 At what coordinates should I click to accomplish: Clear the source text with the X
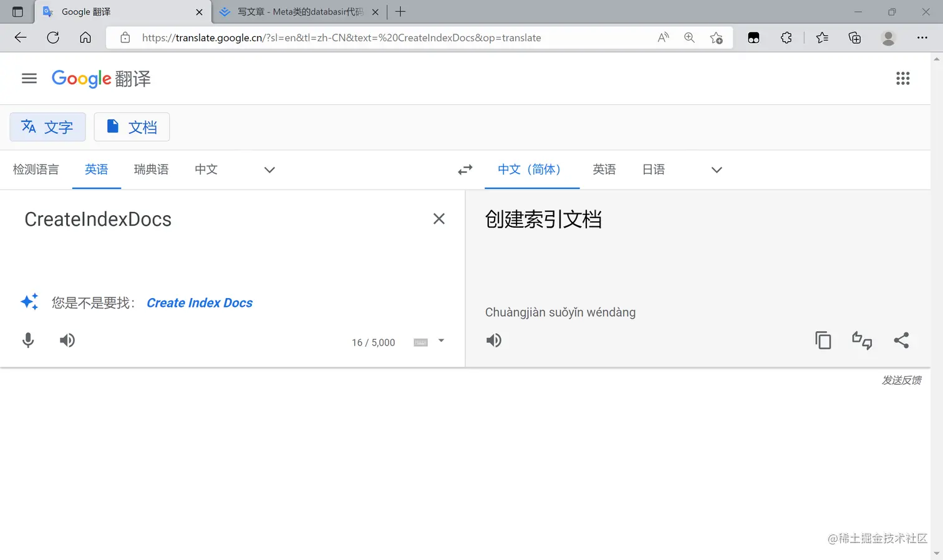[x=439, y=219]
